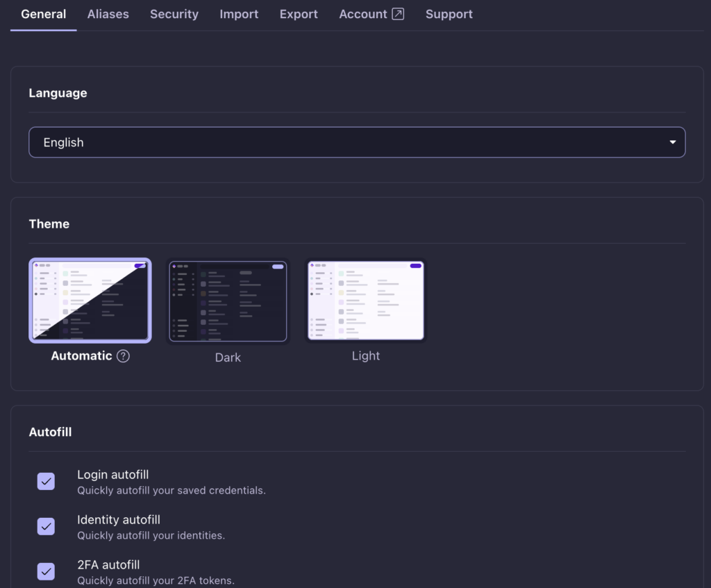Click the external-link icon beside Account

(x=398, y=14)
